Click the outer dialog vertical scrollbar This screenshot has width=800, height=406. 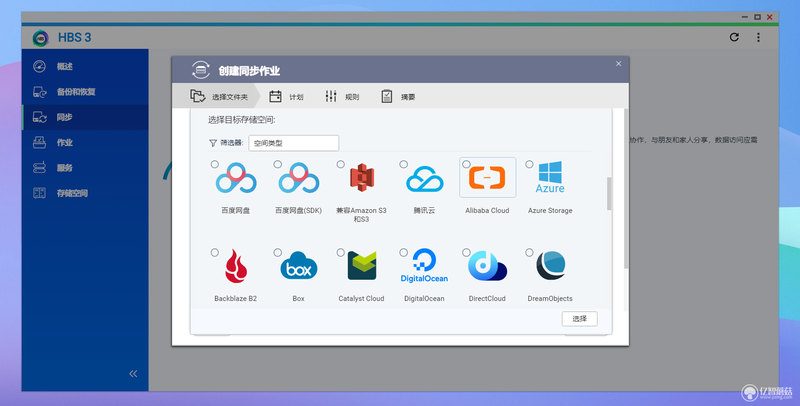click(627, 189)
